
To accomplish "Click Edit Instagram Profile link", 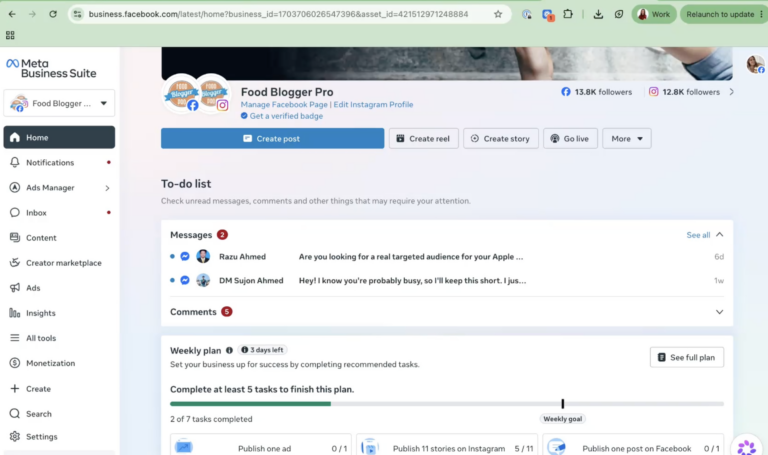I will tap(373, 104).
